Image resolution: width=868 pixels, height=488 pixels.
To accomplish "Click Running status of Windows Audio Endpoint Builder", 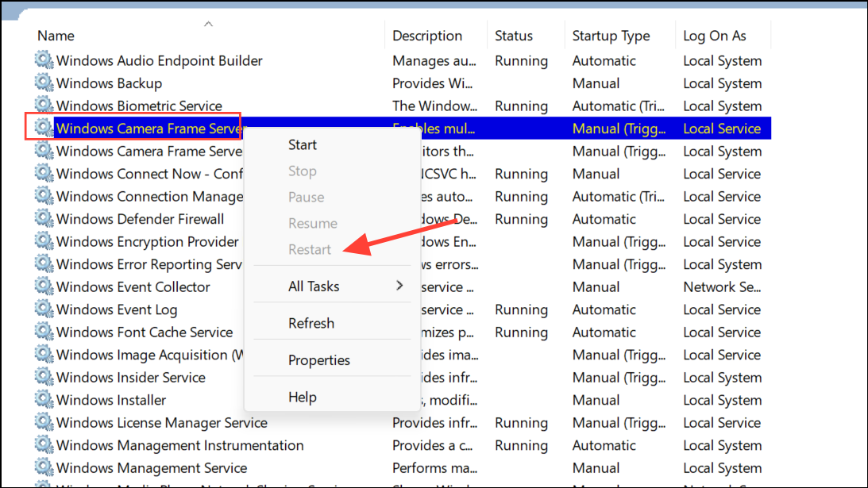I will point(521,61).
